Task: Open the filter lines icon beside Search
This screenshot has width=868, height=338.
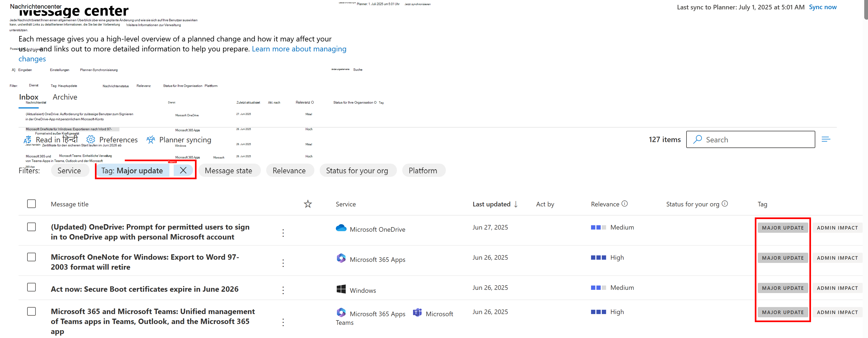Action: [826, 139]
